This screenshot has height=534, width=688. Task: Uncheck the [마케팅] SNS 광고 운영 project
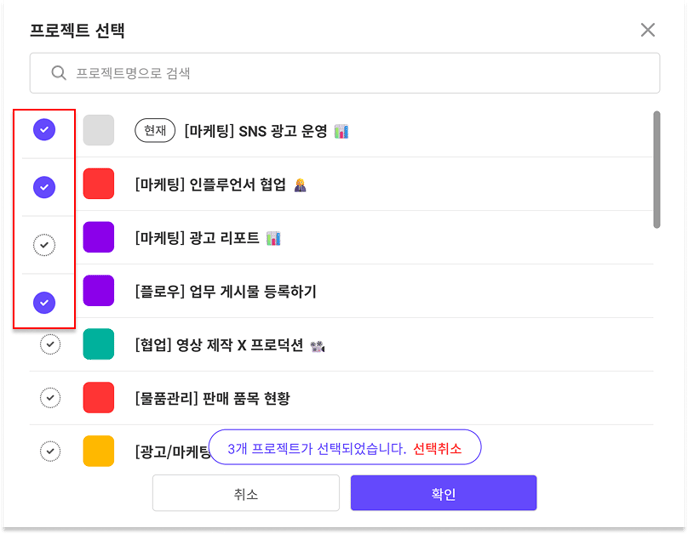click(44, 129)
